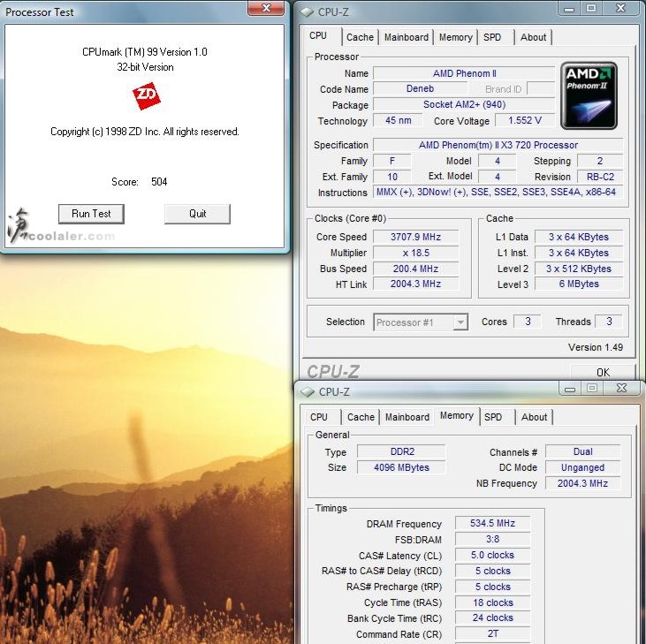
Task: Click the Command Rate value '2T'
Action: tap(493, 633)
